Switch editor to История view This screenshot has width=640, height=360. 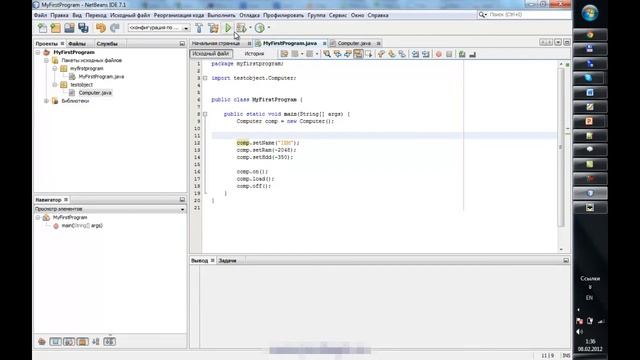point(254,54)
